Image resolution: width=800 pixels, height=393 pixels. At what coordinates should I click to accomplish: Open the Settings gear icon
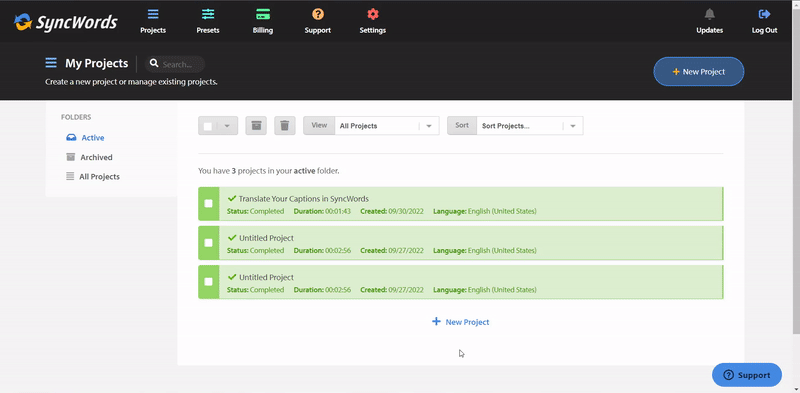pyautogui.click(x=373, y=14)
